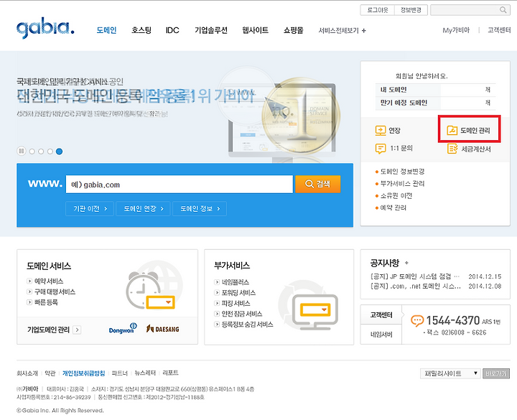517x420 pixels.
Task: Open the 패밀리사이트 dropdown
Action: 450,373
